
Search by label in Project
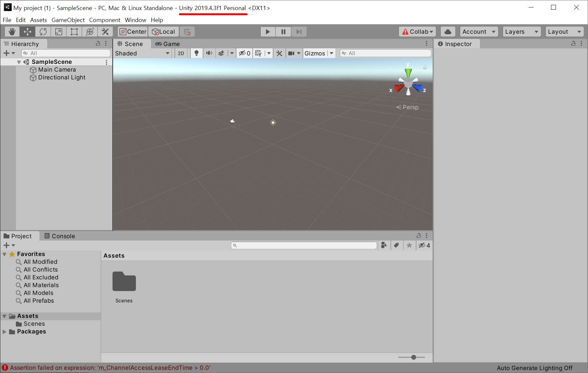396,245
